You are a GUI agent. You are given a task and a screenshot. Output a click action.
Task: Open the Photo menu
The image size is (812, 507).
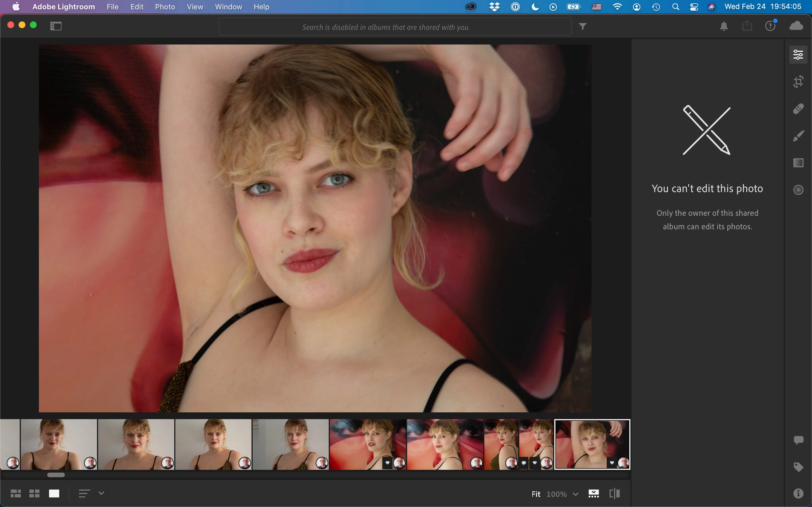point(165,7)
